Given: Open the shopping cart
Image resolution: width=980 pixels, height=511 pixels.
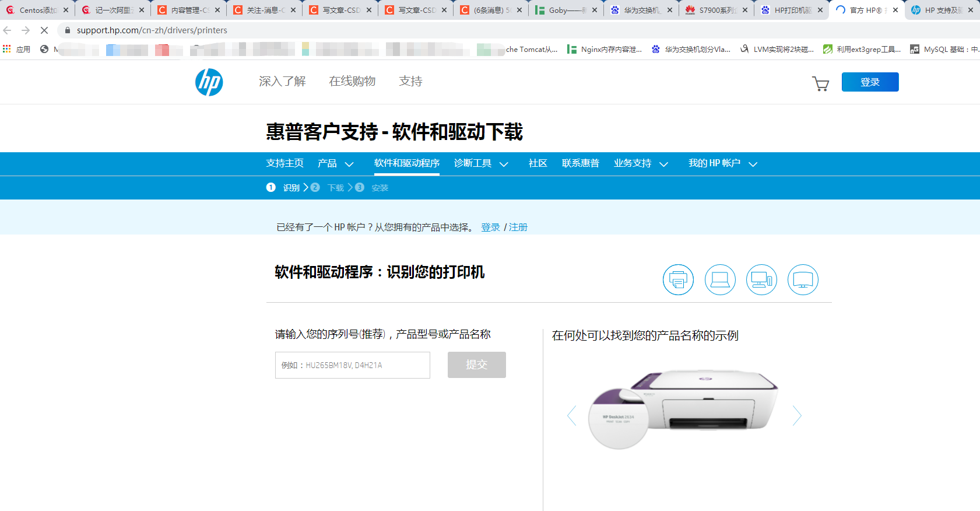Looking at the screenshot, I should click(821, 83).
